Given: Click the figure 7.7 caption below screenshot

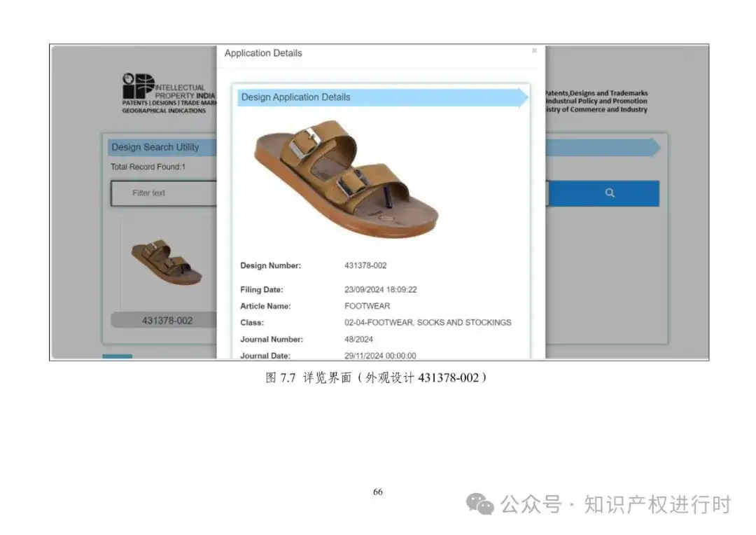Looking at the screenshot, I should coord(376,377).
